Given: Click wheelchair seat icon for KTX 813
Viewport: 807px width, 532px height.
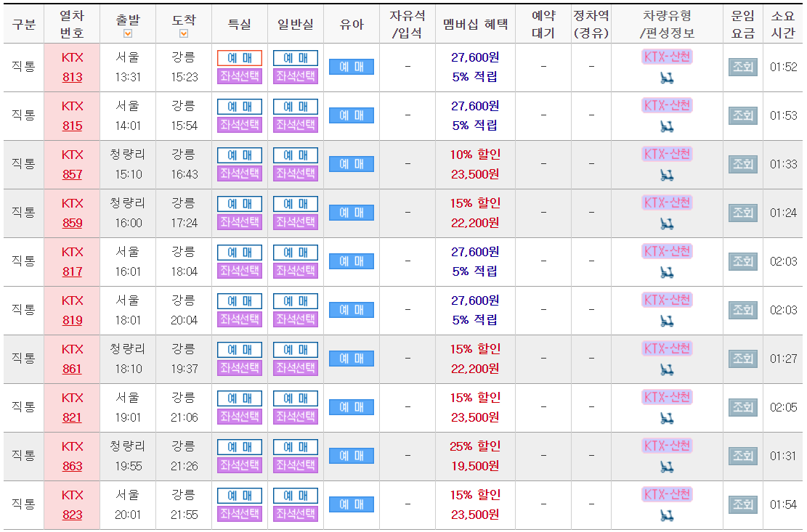Looking at the screenshot, I should pos(667,78).
